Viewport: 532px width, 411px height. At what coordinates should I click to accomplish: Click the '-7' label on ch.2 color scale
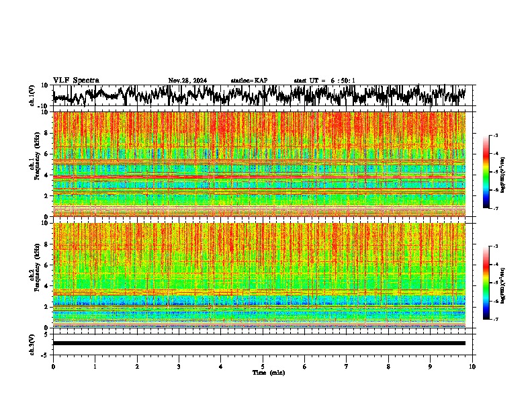pos(495,320)
